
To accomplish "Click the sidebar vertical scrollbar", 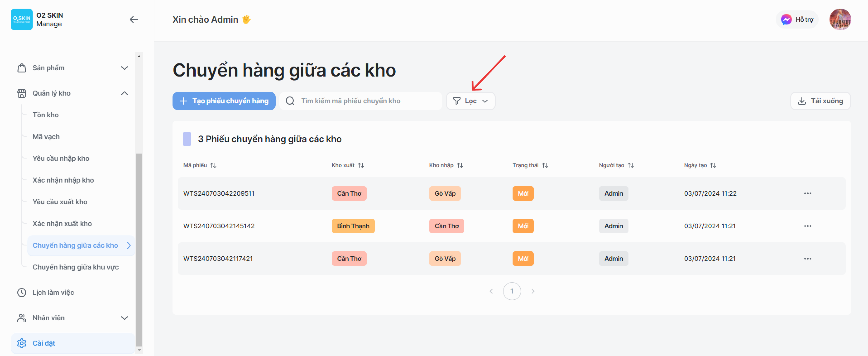I will point(139,250).
